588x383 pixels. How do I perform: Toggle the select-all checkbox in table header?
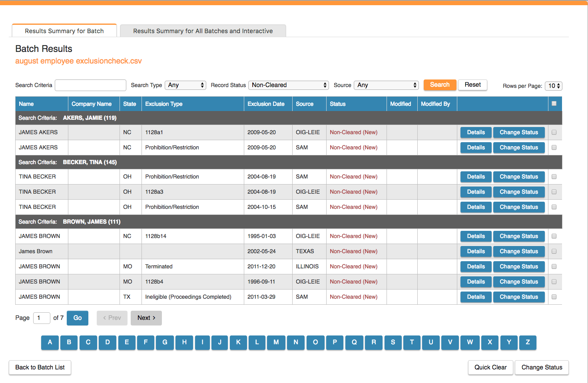(x=554, y=103)
